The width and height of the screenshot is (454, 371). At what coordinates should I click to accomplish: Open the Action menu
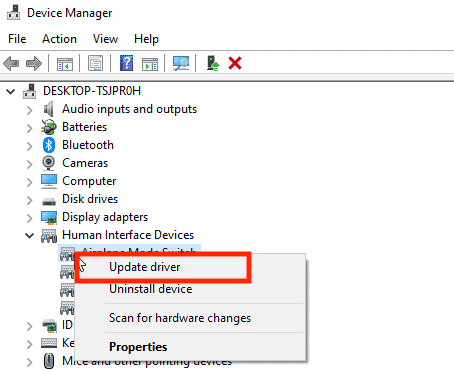[x=59, y=39]
